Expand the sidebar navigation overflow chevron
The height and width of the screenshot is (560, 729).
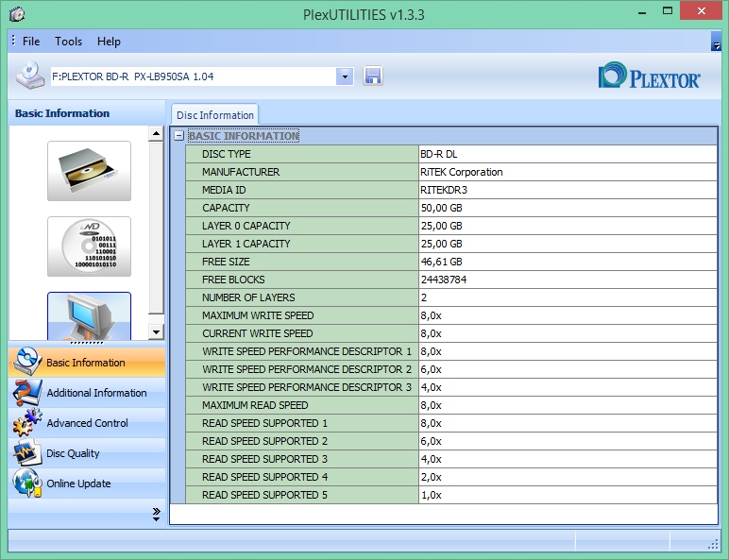(156, 513)
